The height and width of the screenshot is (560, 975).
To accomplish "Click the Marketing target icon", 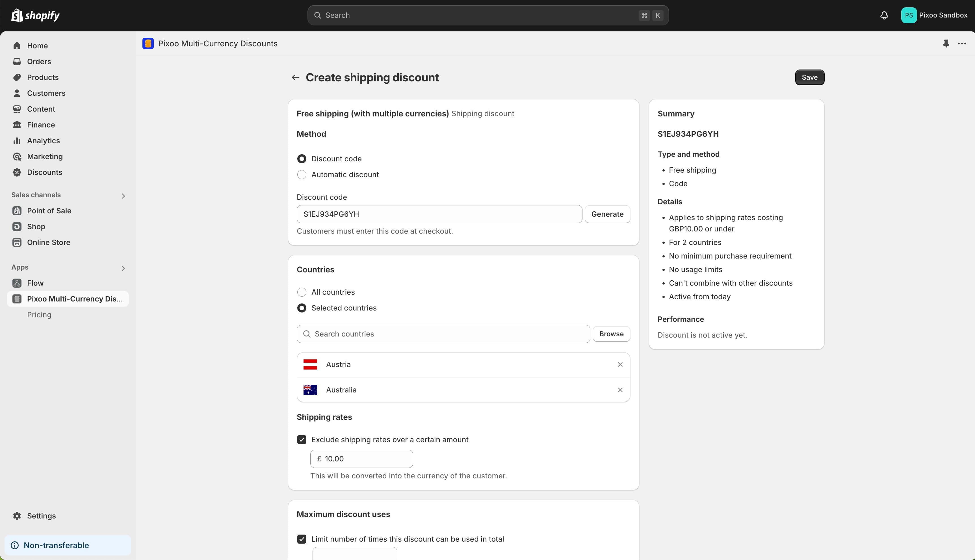I will click(x=17, y=157).
